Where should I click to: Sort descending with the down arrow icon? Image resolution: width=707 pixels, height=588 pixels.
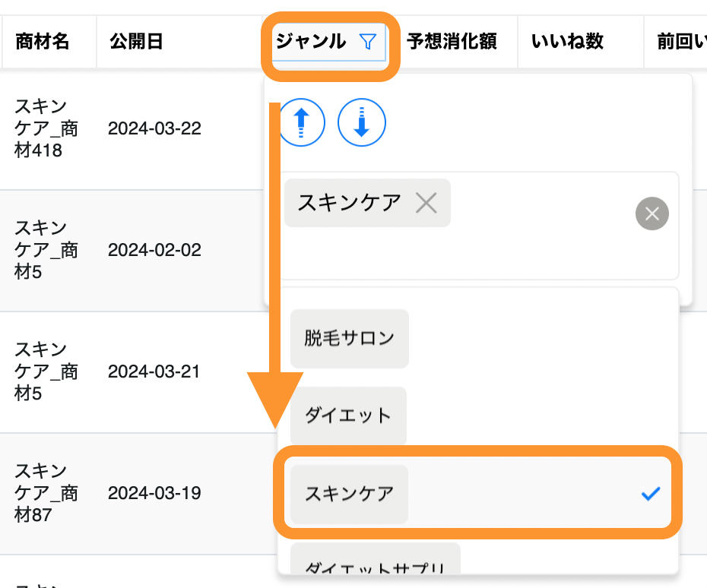coord(362,122)
